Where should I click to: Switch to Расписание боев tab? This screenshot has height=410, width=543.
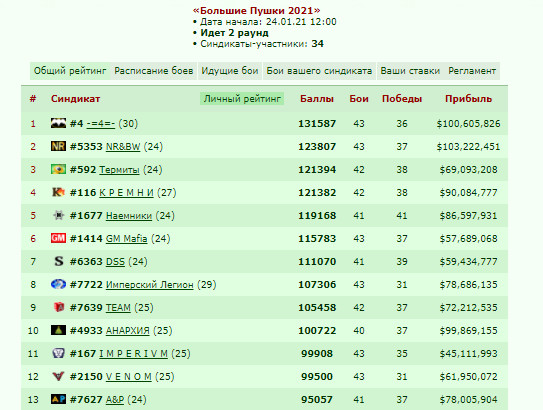pos(154,71)
